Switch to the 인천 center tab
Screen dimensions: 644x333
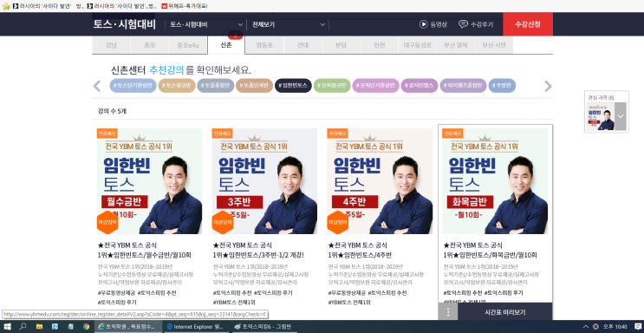coord(379,45)
